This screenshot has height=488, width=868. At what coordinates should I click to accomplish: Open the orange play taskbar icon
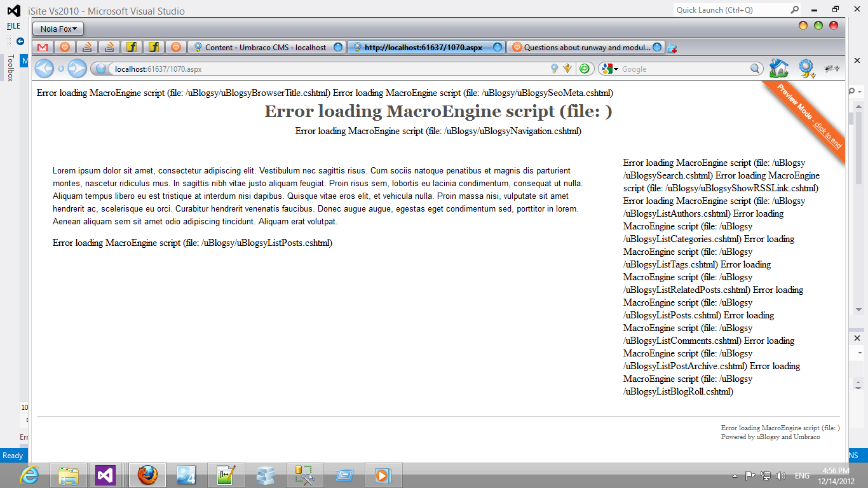[x=383, y=475]
